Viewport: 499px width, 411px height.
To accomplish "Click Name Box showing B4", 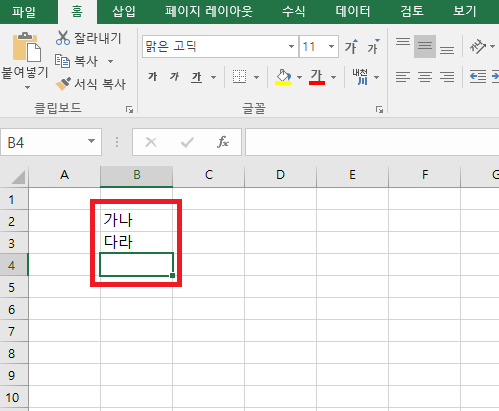I will 43,142.
